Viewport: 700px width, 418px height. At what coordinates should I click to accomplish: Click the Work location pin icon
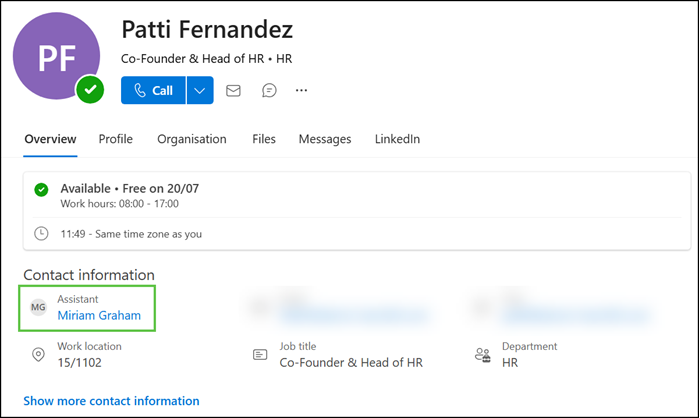pos(38,355)
